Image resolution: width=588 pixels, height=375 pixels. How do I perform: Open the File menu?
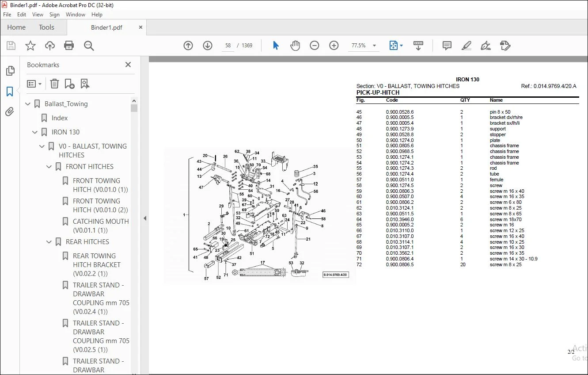[x=7, y=15]
